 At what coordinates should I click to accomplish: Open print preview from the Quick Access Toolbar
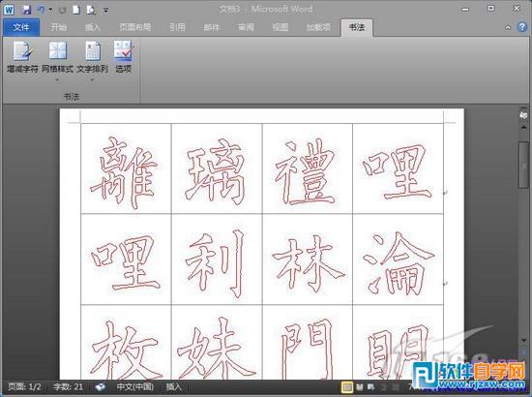pos(91,10)
